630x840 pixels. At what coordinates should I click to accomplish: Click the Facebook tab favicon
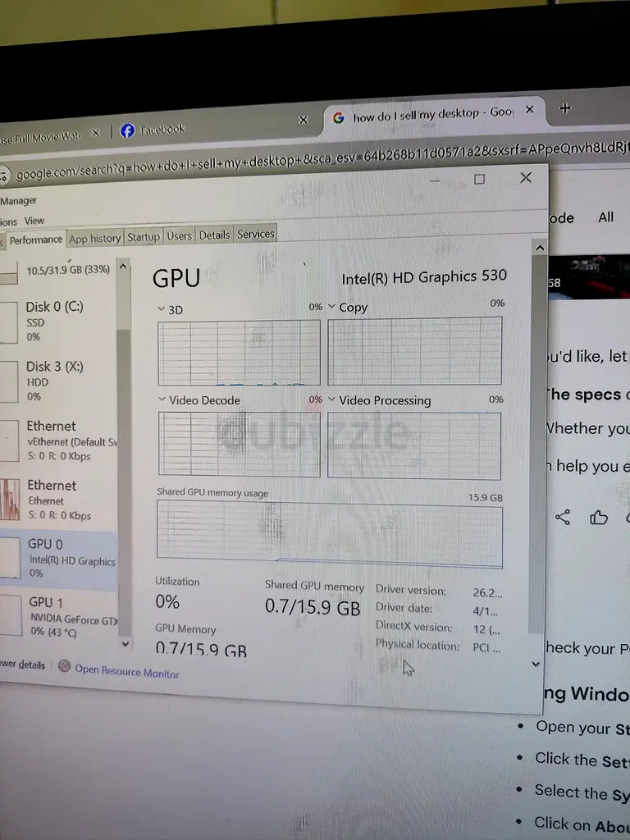[127, 130]
